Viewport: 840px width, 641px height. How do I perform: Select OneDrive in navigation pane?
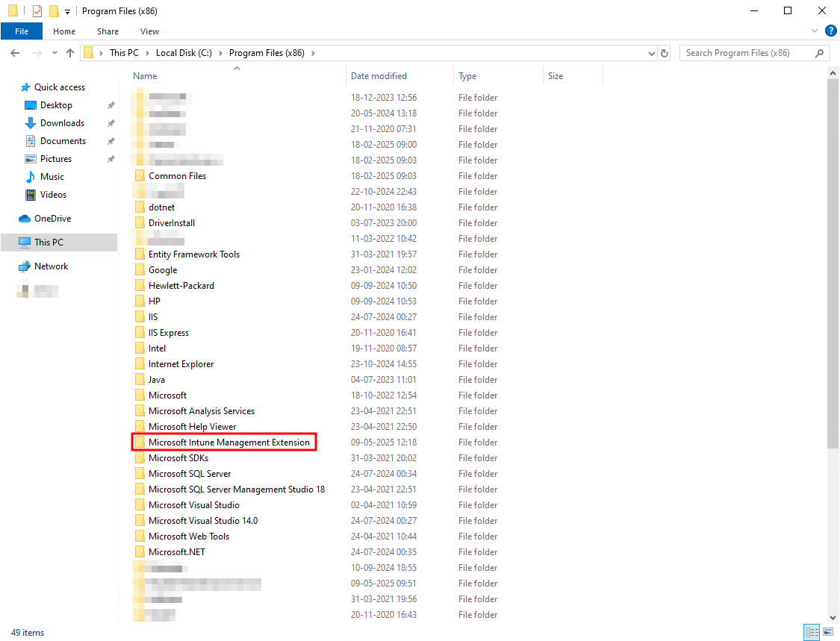(52, 218)
